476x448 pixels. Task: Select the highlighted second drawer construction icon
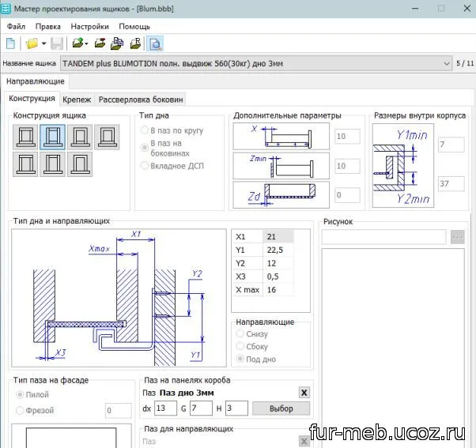(x=53, y=138)
